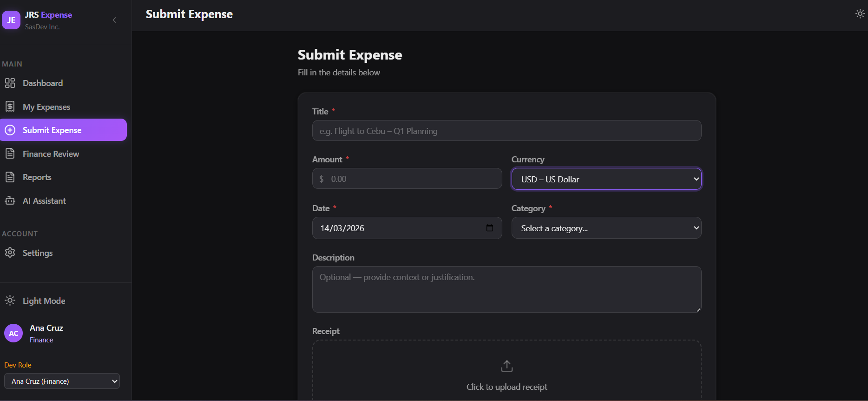Open the Currency dropdown showing USD – US Dollar
The width and height of the screenshot is (868, 401).
(x=606, y=179)
